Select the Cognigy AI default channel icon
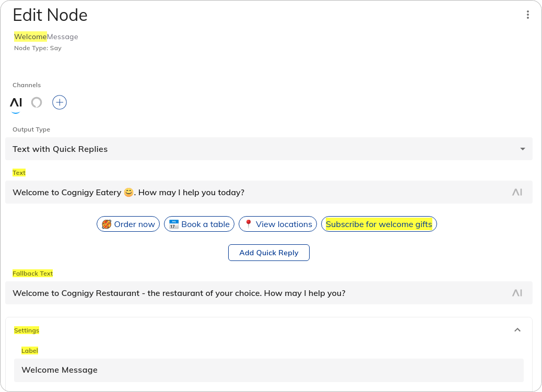The width and height of the screenshot is (542, 392). pyautogui.click(x=16, y=102)
